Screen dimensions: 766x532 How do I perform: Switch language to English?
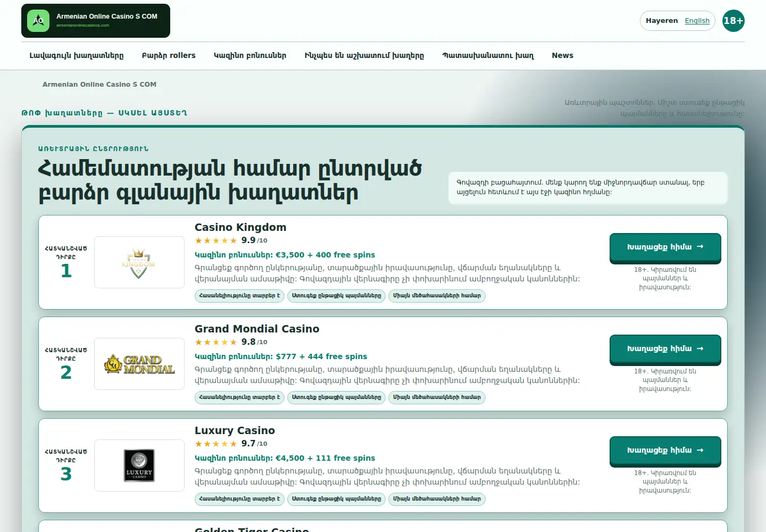pyautogui.click(x=697, y=21)
